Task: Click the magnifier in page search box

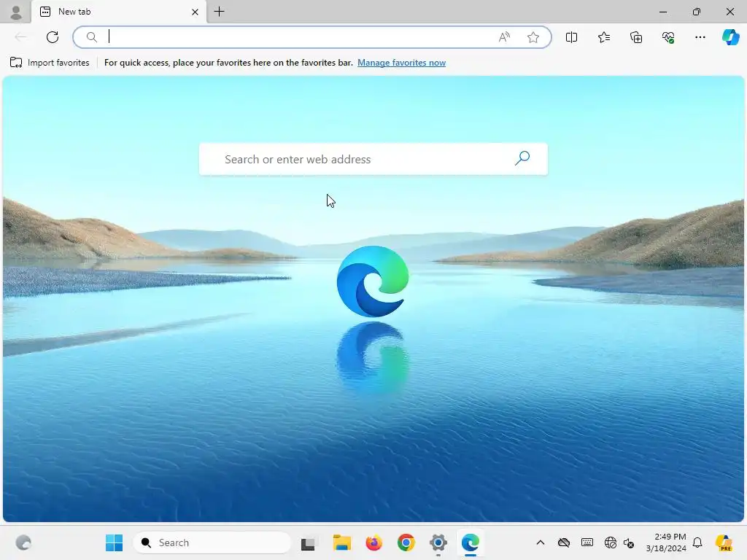Action: pos(522,158)
